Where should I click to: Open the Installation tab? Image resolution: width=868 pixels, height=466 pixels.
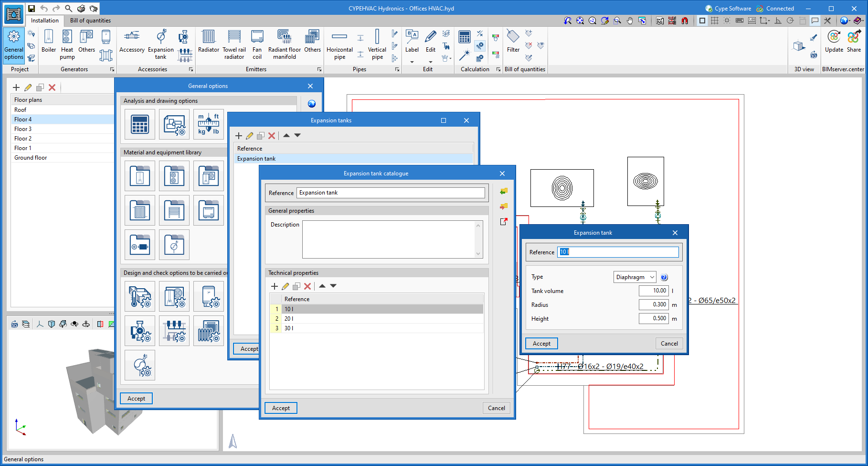click(45, 21)
